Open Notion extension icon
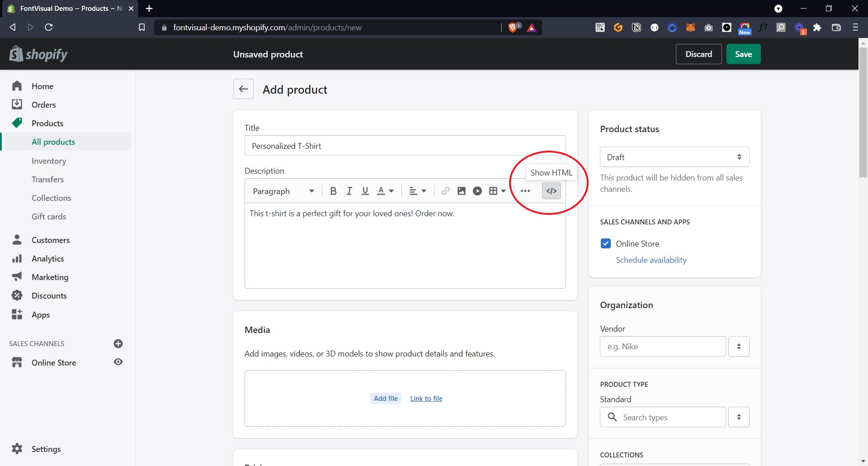This screenshot has width=868, height=466. (x=636, y=28)
